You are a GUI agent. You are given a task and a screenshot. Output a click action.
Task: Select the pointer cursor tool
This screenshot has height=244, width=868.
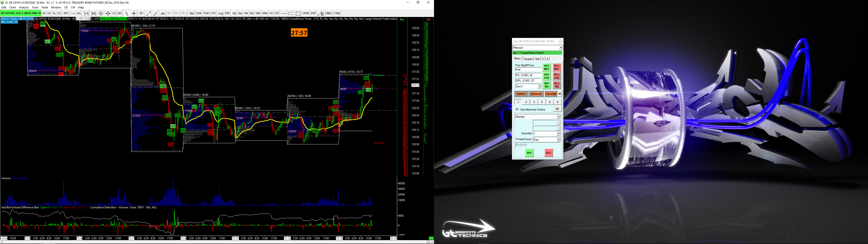[x=127, y=14]
